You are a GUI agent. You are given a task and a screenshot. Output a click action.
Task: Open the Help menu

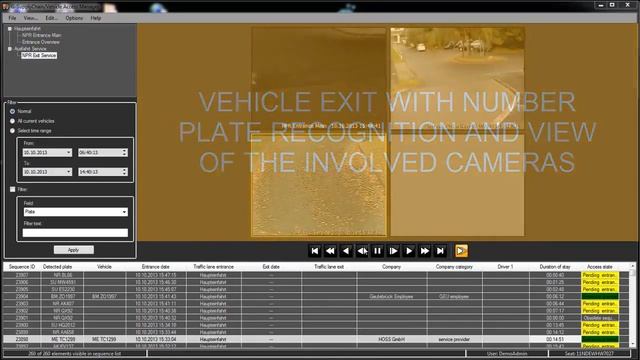(x=96, y=18)
